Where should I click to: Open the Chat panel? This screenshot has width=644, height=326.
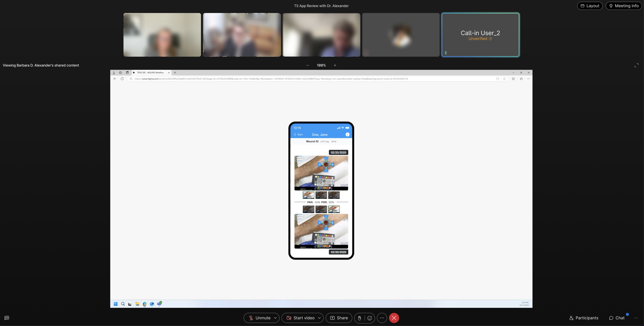point(617,318)
